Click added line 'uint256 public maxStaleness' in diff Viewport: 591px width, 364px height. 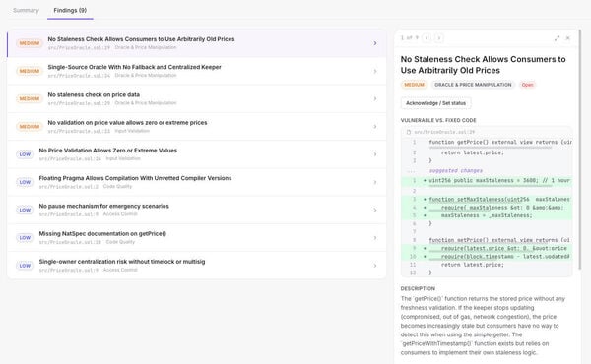[x=487, y=181]
